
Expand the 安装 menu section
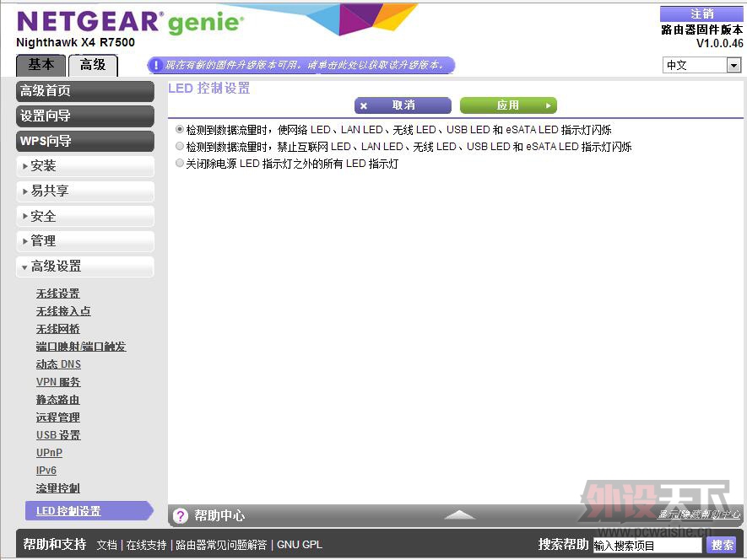85,166
